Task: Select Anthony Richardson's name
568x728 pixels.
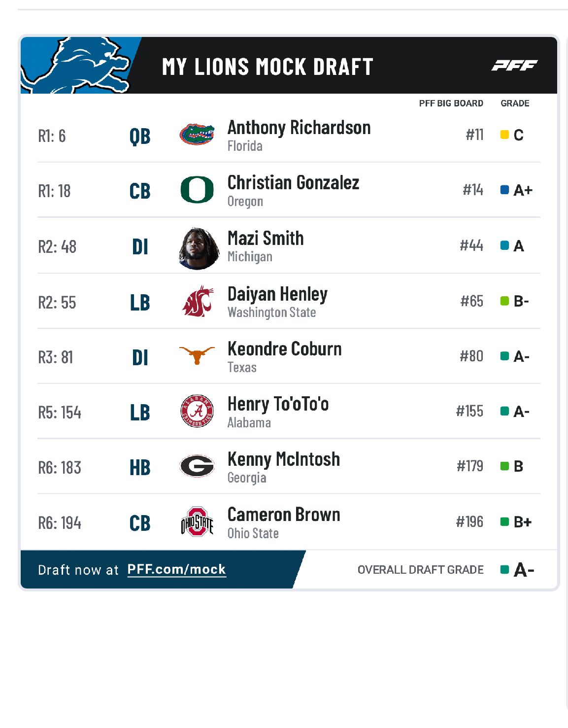Action: [299, 128]
